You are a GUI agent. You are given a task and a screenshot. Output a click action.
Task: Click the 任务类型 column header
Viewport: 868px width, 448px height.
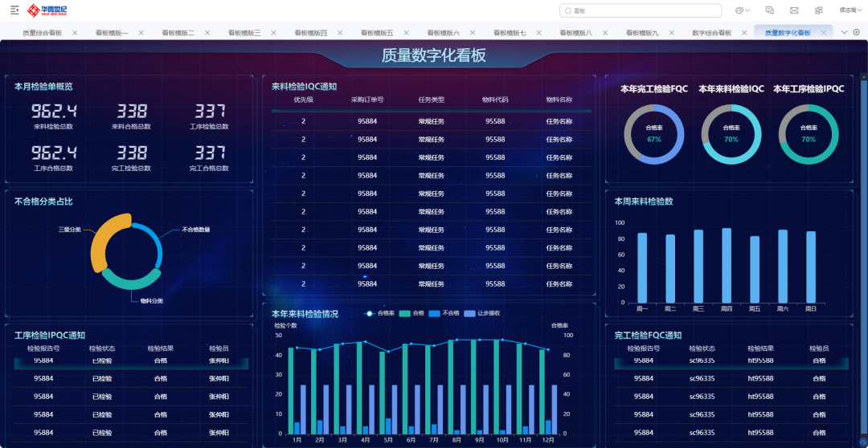pyautogui.click(x=432, y=100)
